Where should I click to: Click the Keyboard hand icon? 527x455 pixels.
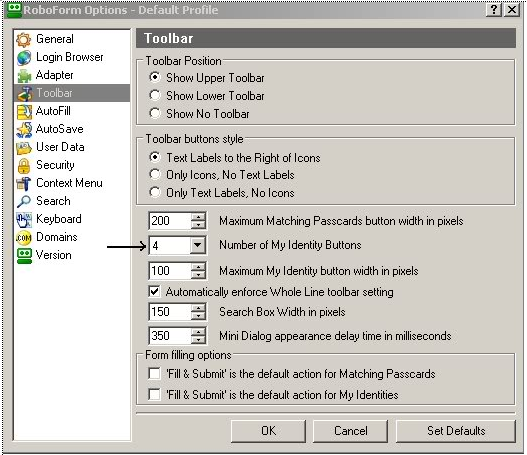pos(24,220)
